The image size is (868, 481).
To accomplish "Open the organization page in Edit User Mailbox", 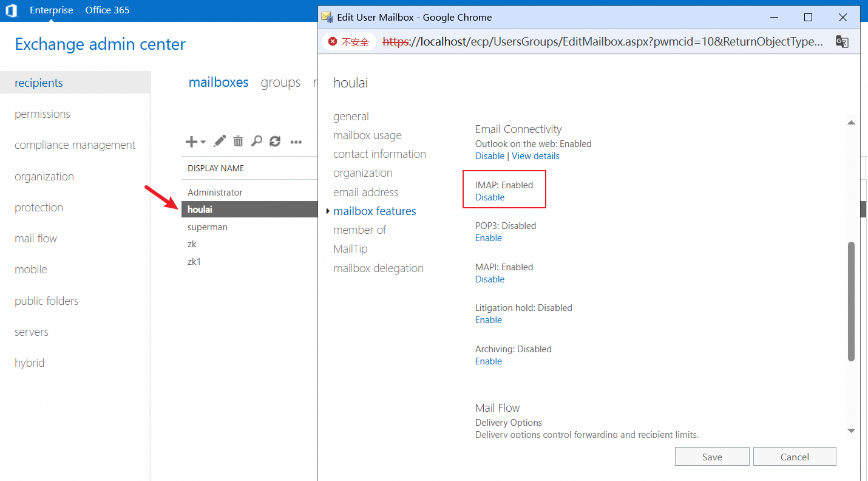I will click(x=363, y=173).
